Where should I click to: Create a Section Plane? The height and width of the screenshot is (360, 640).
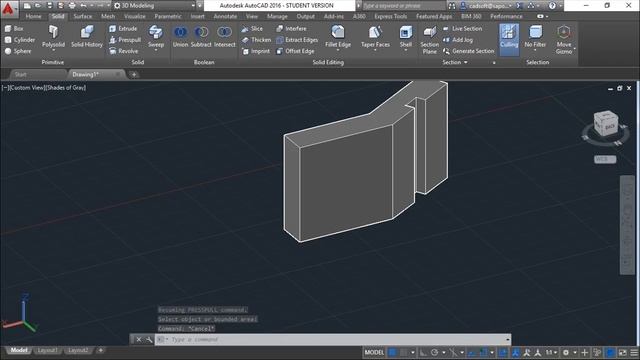(x=429, y=40)
